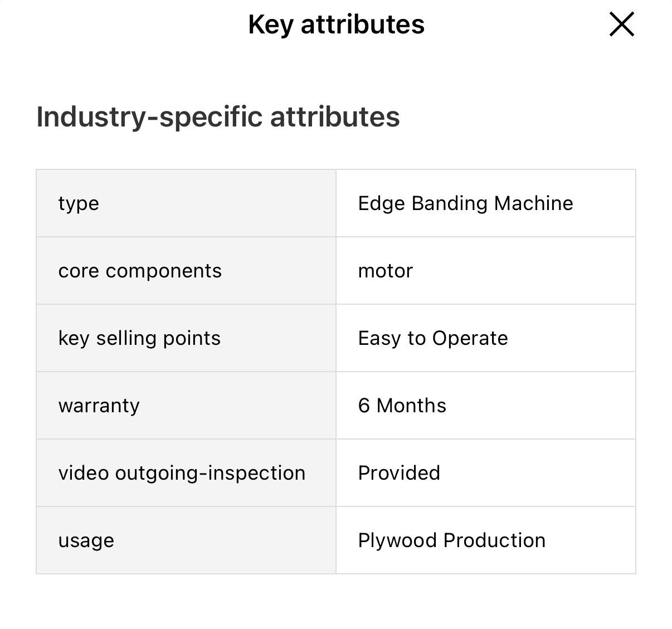
Task: Click the 'Plywood Production' usage value
Action: coord(452,539)
